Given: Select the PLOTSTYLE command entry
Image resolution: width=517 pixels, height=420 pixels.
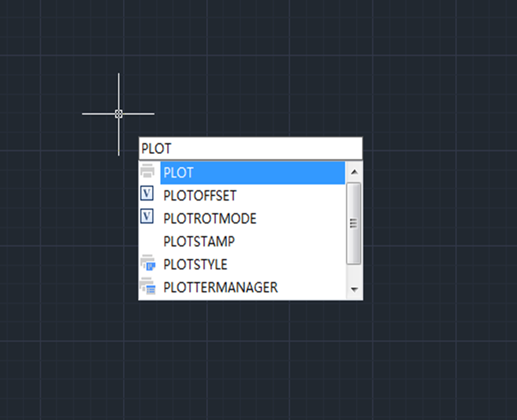Looking at the screenshot, I should pyautogui.click(x=195, y=265).
